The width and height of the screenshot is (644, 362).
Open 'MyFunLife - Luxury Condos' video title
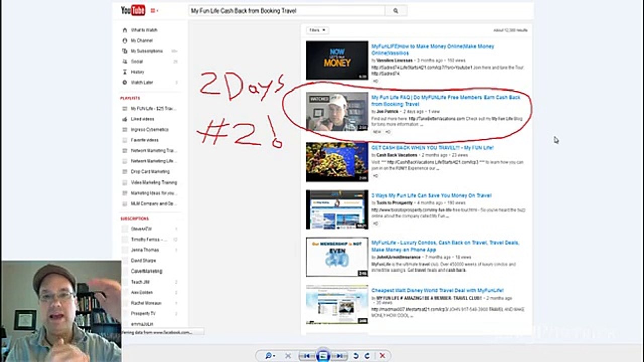pos(445,246)
